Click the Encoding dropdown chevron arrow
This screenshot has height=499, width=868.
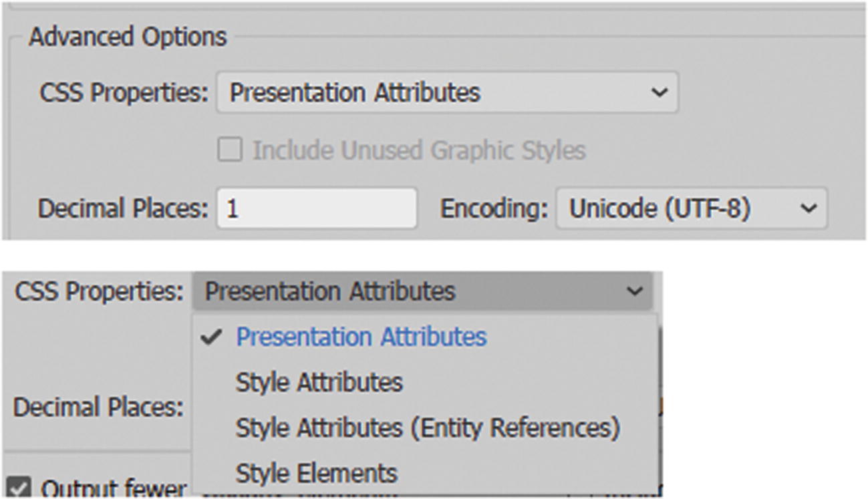tap(808, 209)
